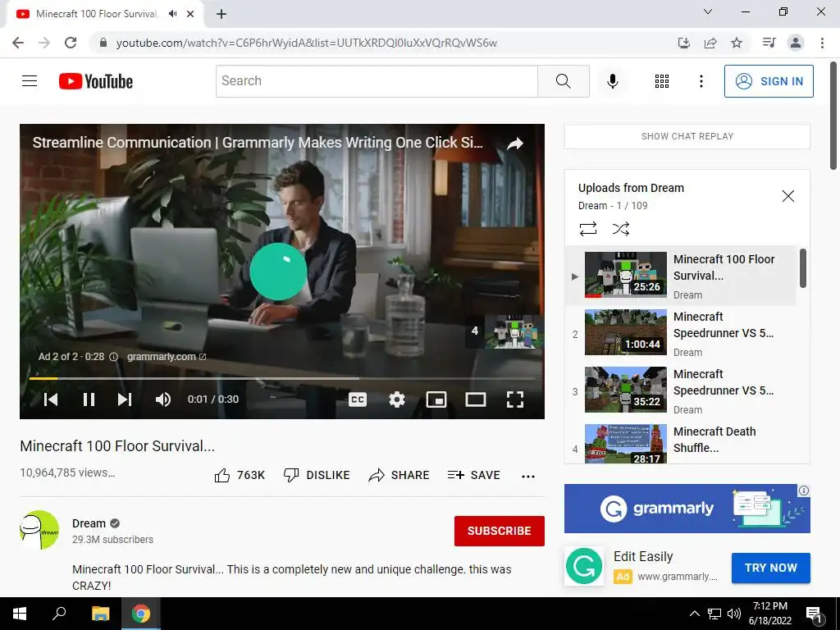
Task: Open a new tab plus button
Action: point(221,15)
